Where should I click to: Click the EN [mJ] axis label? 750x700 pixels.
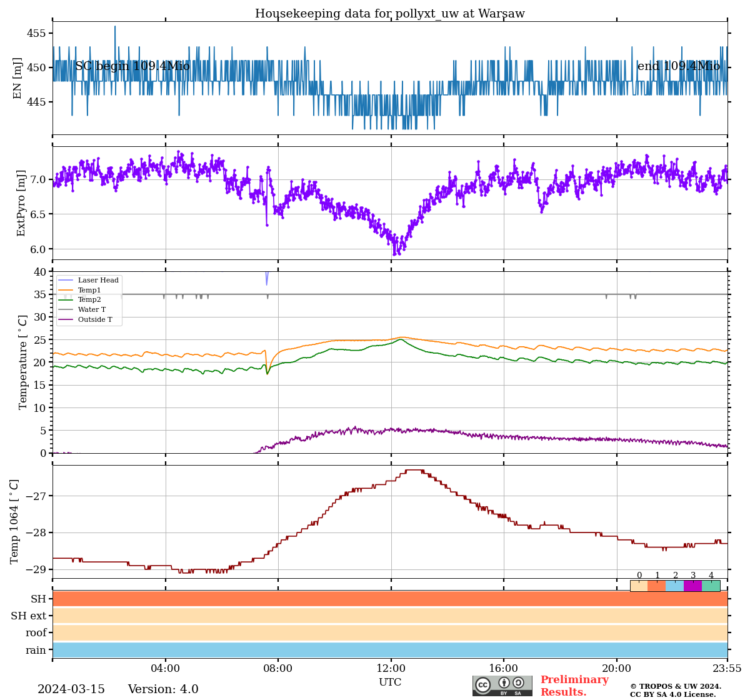tap(17, 78)
